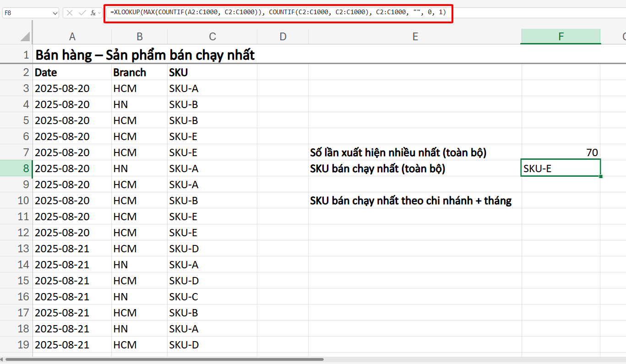This screenshot has width=626, height=364.
Task: Open Insert Function using the fx icon
Action: pos(92,13)
